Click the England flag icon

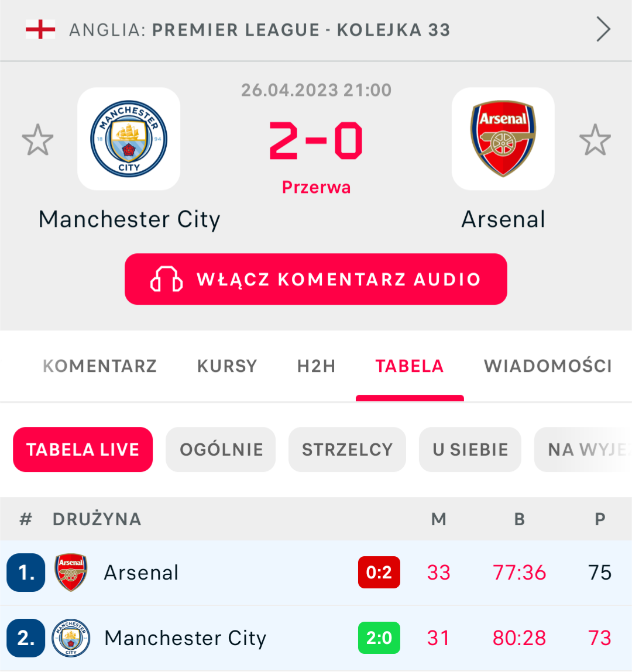(x=40, y=29)
